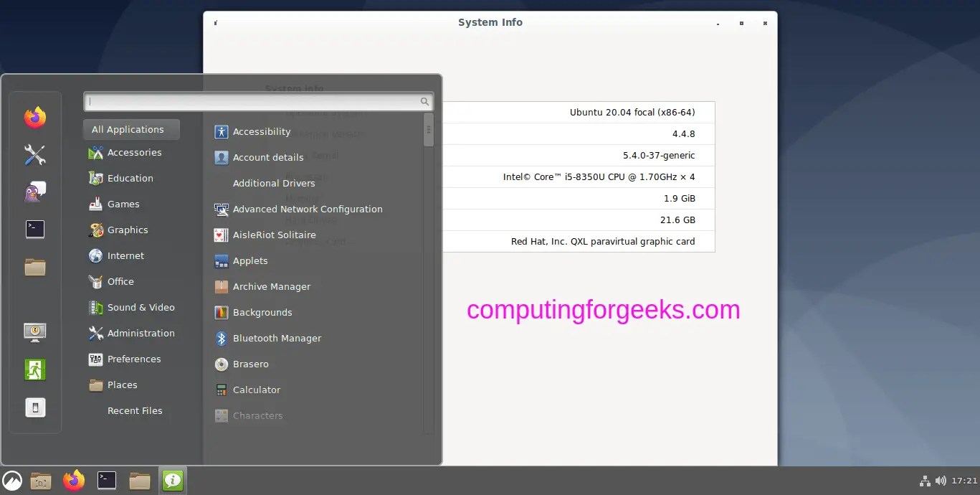
Task: Open Bluetooth Manager
Action: 276,338
